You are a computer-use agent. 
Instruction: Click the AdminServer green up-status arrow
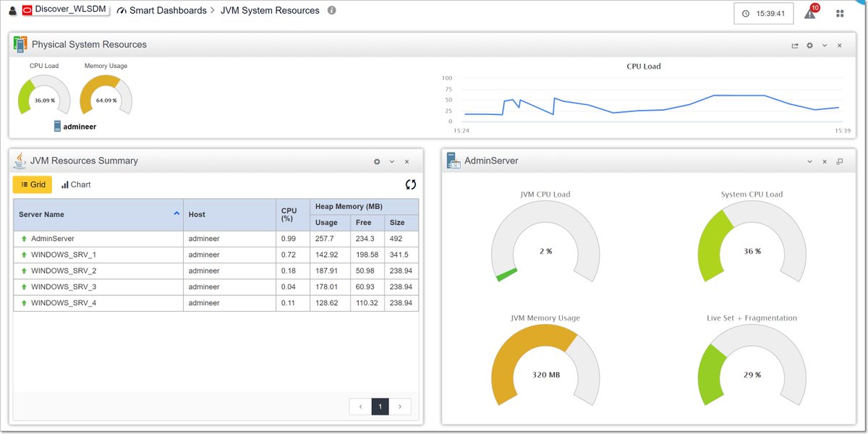pos(24,239)
